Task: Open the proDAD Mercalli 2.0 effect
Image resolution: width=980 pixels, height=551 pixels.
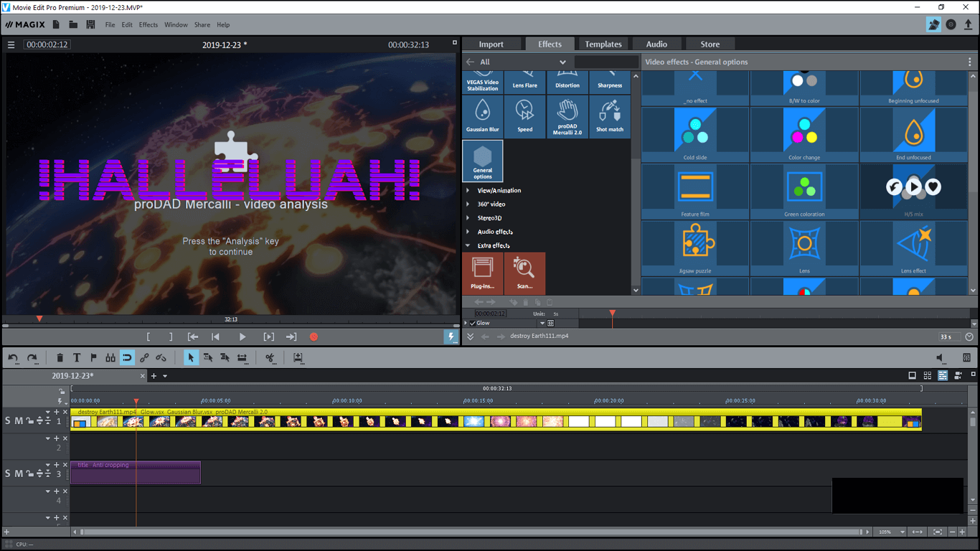Action: click(567, 118)
